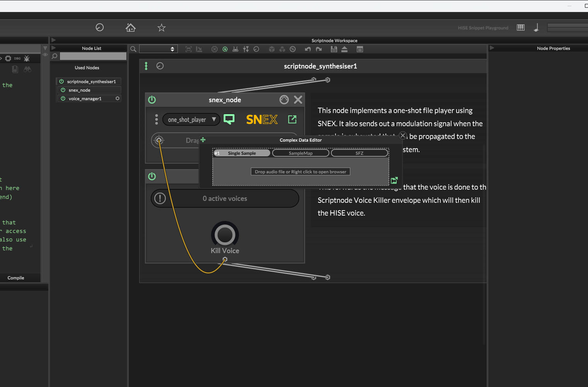The width and height of the screenshot is (588, 387).
Task: Select snex_node in Used Nodes list
Action: click(x=89, y=90)
